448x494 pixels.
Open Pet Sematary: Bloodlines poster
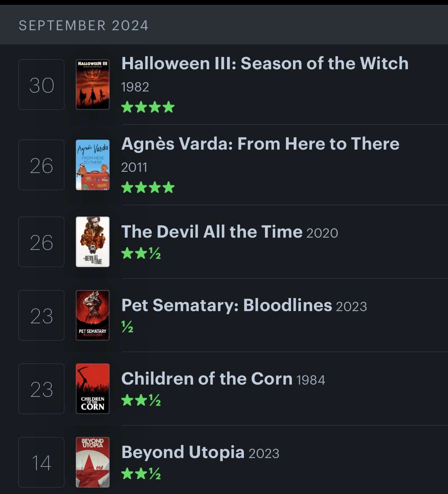[x=93, y=315]
